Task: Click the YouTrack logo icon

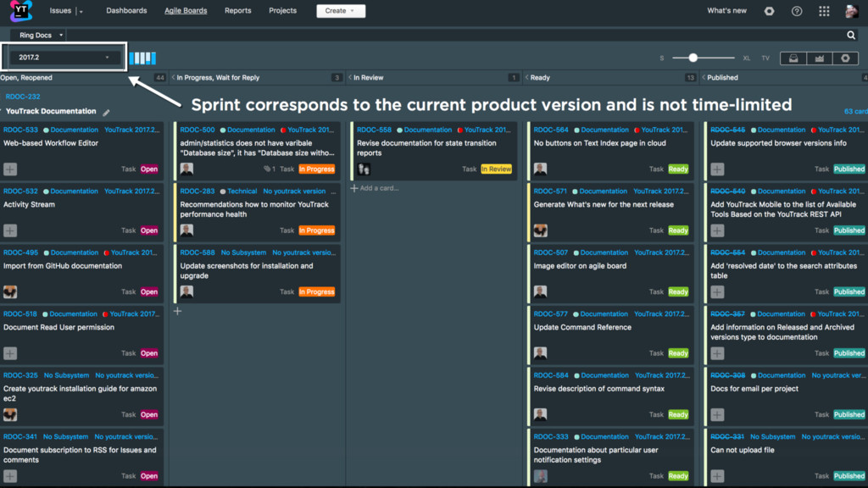Action: point(21,10)
